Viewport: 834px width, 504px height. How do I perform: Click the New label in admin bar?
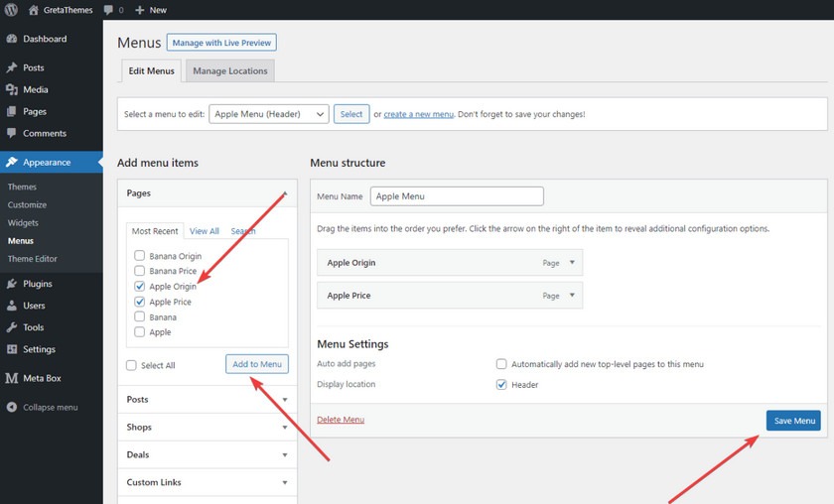click(158, 10)
